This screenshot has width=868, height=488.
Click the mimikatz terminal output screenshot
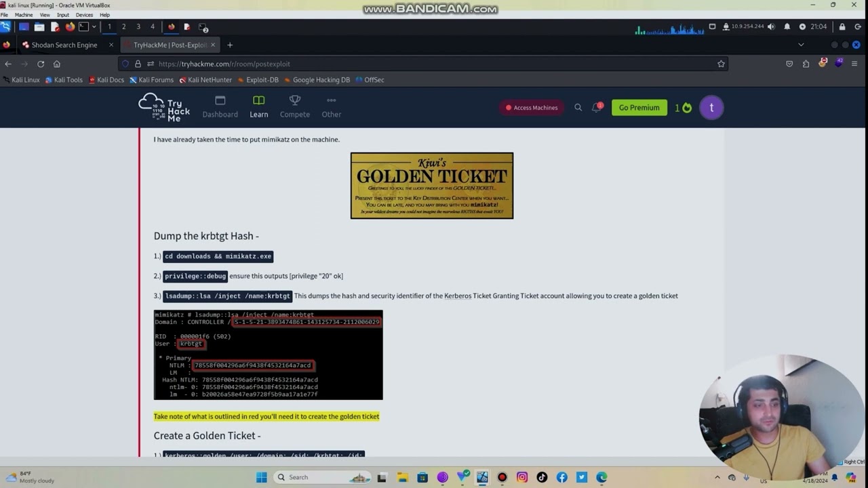point(269,355)
